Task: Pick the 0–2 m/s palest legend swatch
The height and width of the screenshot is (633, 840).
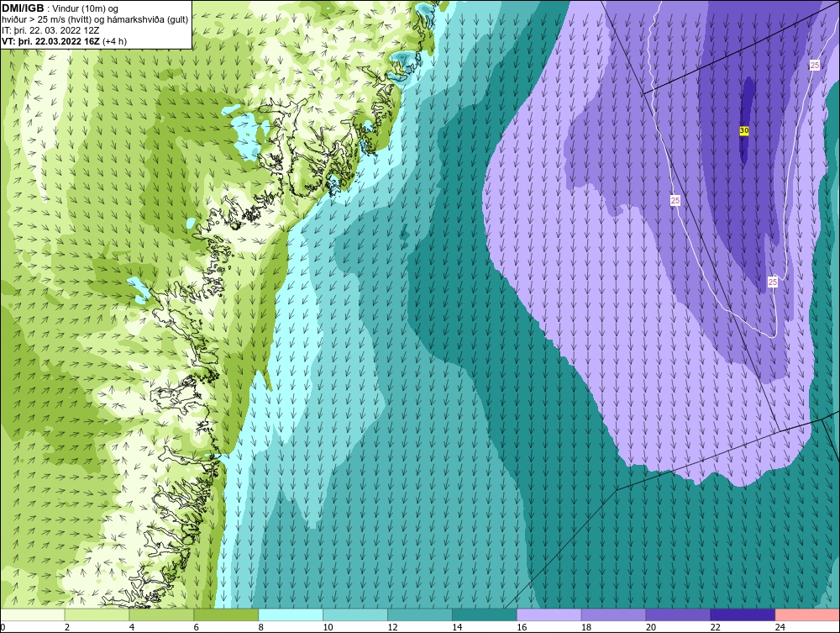Action: click(33, 615)
